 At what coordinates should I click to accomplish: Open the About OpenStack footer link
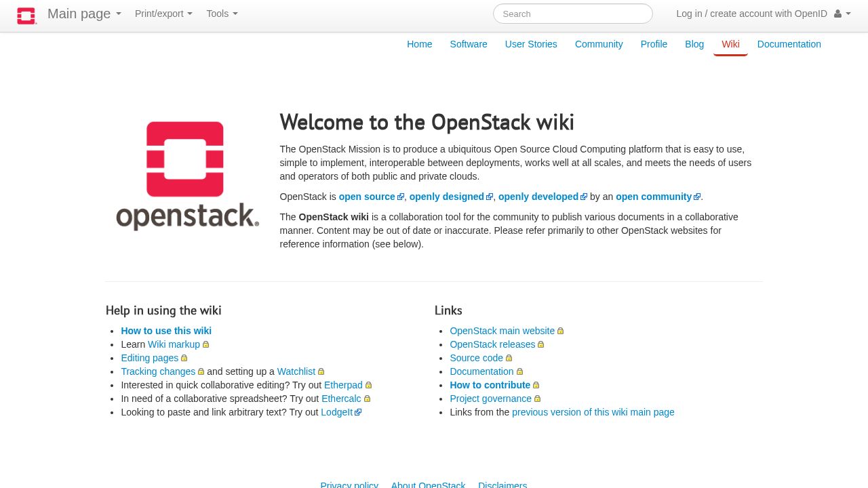(x=429, y=485)
